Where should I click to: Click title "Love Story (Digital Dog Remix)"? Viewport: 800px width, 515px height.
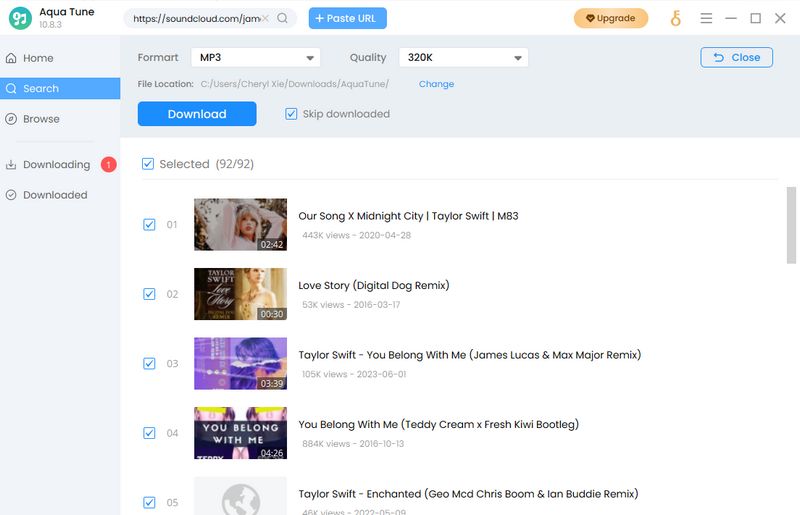tap(374, 285)
